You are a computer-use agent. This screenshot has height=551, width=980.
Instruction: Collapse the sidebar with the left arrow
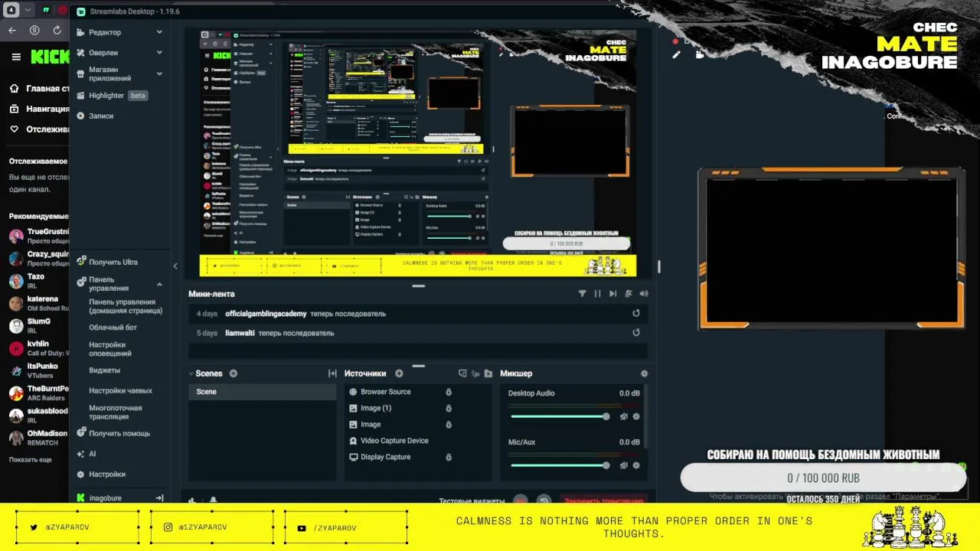point(175,266)
